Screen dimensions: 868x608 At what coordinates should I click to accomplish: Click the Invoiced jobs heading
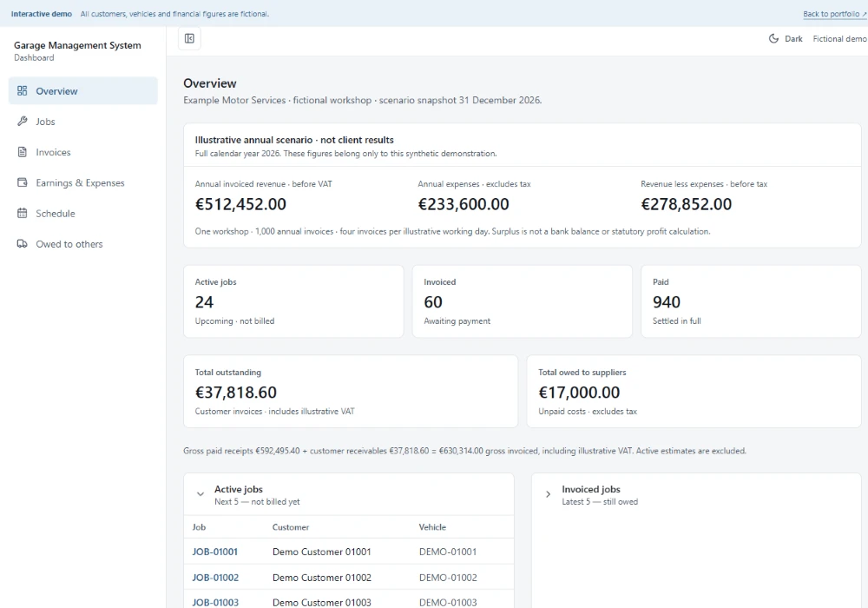(x=590, y=490)
